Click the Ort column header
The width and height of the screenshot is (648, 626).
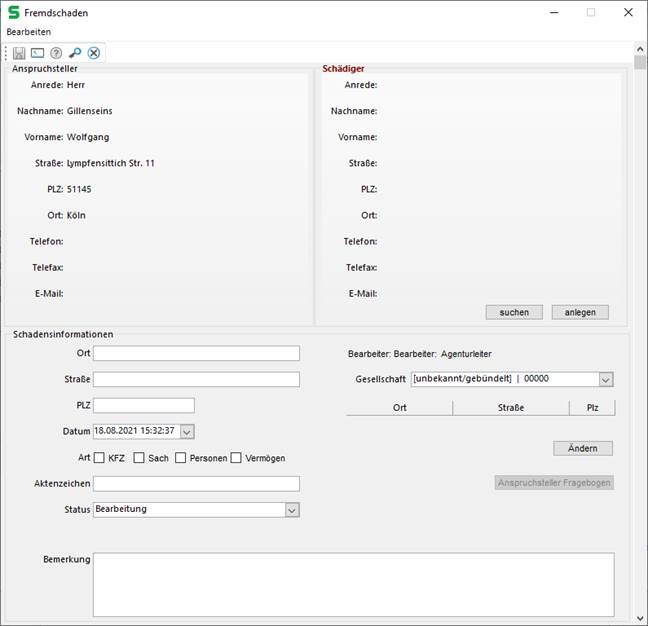coord(399,408)
